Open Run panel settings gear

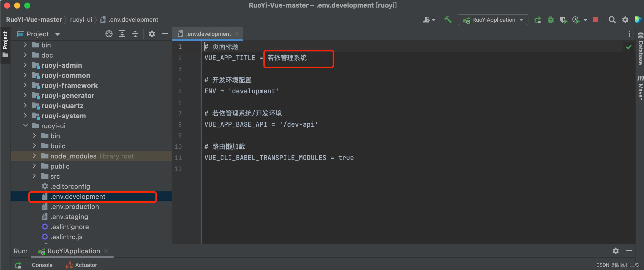(616, 251)
